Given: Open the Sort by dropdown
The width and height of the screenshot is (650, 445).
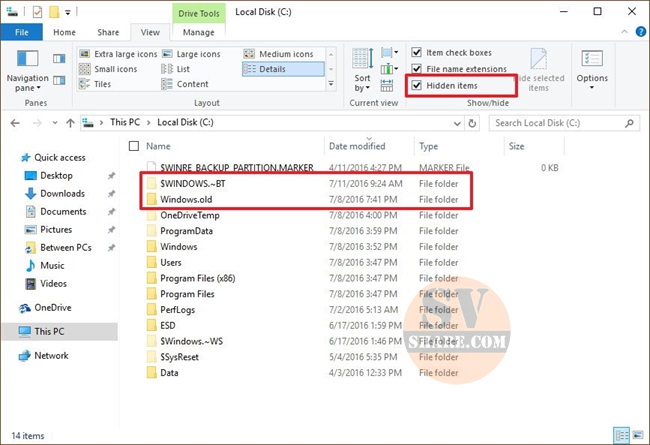Looking at the screenshot, I should point(362,70).
